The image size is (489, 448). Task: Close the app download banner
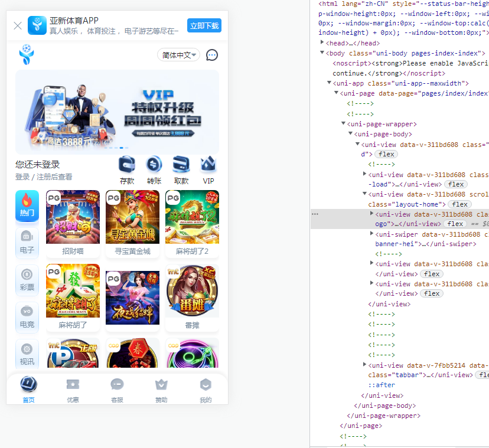(18, 25)
